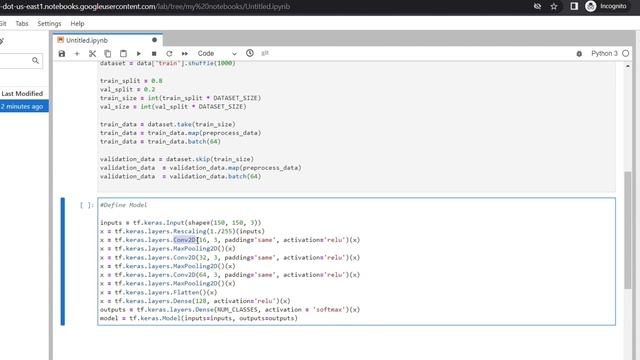Image resolution: width=640 pixels, height=360 pixels.
Task: Click the 'val_split = 0.2' line
Action: (127, 89)
